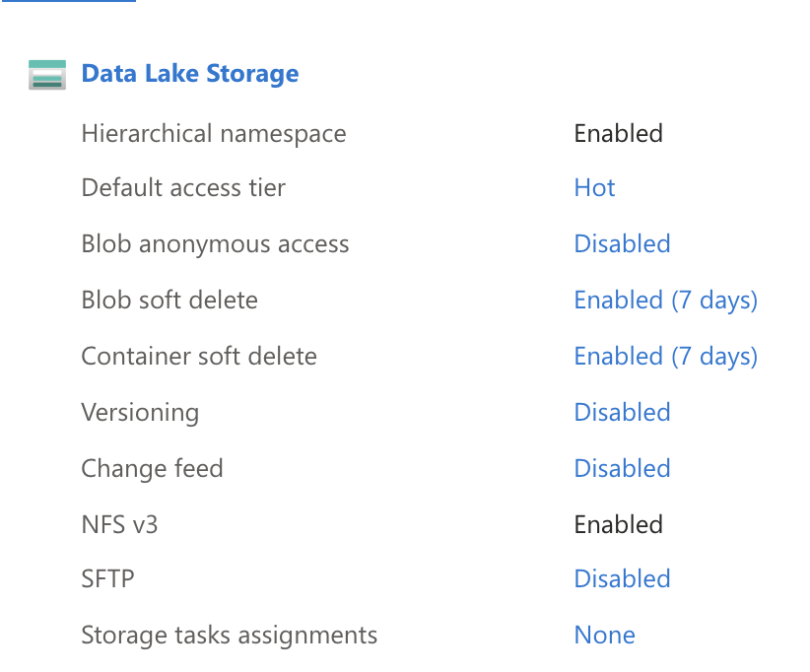
Task: Click the Blob anonymous access label
Action: click(x=215, y=243)
